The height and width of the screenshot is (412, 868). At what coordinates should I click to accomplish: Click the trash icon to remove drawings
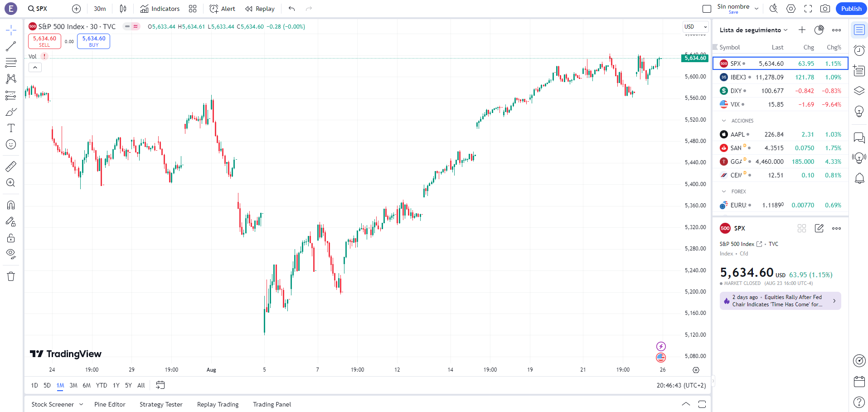click(11, 276)
